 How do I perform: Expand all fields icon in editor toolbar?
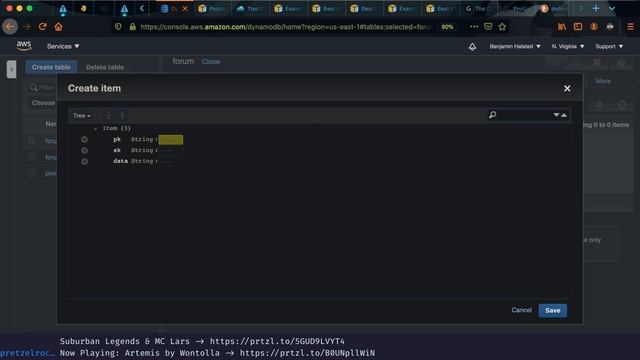(x=109, y=116)
